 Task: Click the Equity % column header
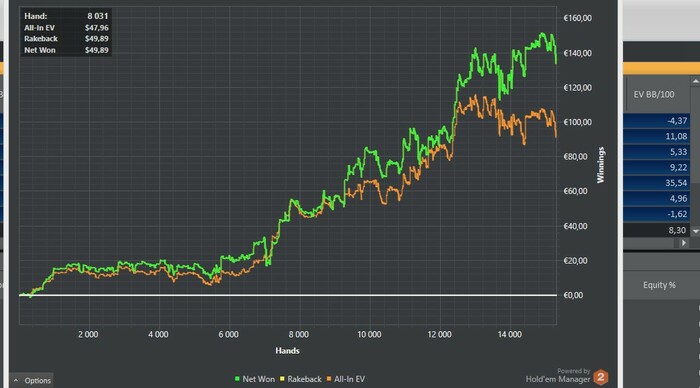(x=659, y=285)
